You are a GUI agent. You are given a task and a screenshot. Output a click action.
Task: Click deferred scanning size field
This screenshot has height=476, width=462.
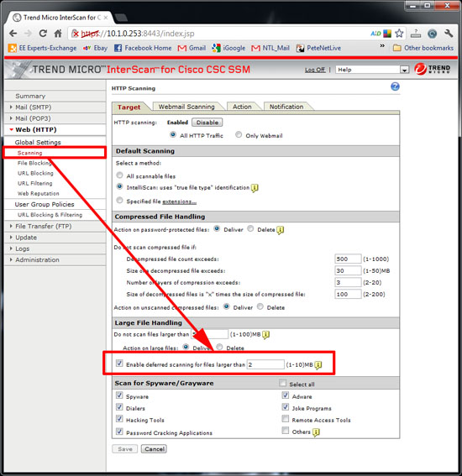point(265,364)
